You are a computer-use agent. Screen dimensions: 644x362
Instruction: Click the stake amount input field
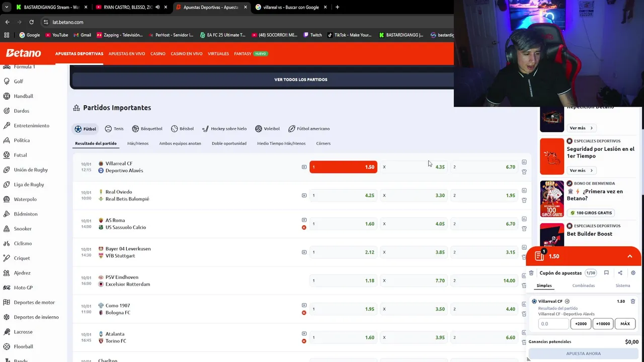[553, 324]
